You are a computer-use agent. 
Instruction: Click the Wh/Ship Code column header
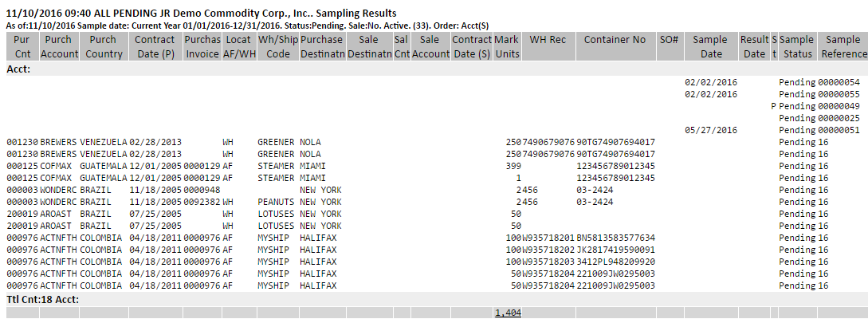278,47
